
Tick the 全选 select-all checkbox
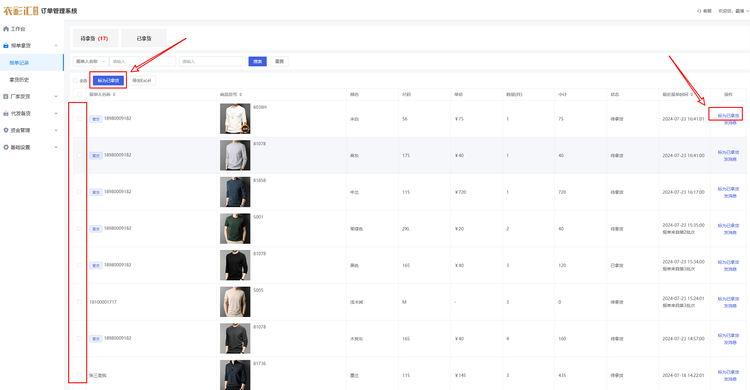click(x=75, y=80)
